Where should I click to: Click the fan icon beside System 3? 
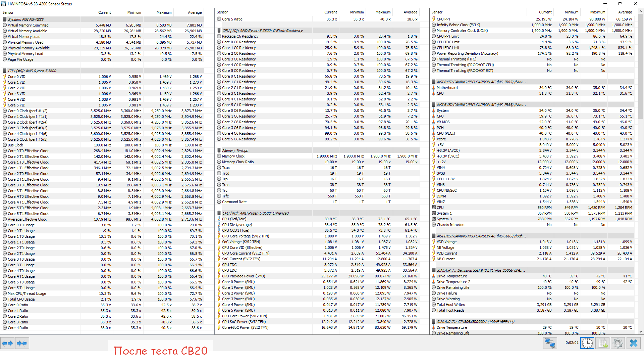(x=434, y=219)
